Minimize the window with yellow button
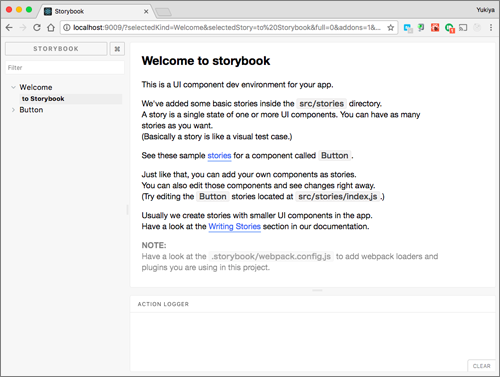Screen dimensions: 500x377 pyautogui.click(x=19, y=10)
